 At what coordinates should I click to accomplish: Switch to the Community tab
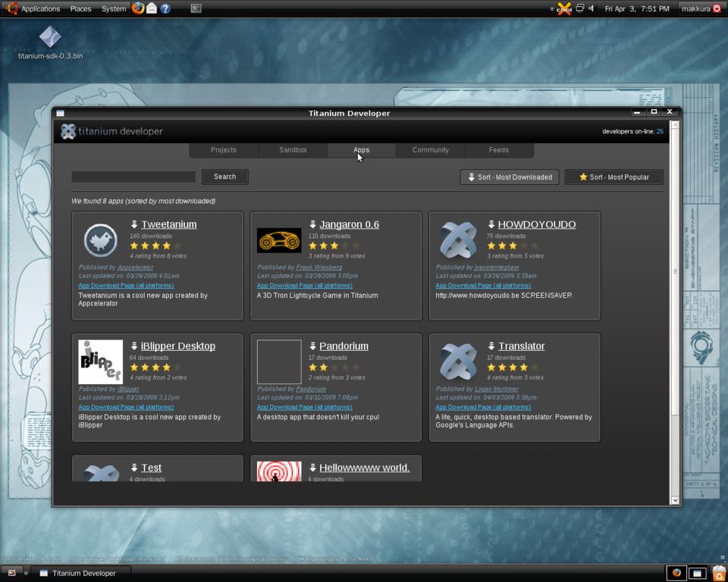tap(430, 150)
